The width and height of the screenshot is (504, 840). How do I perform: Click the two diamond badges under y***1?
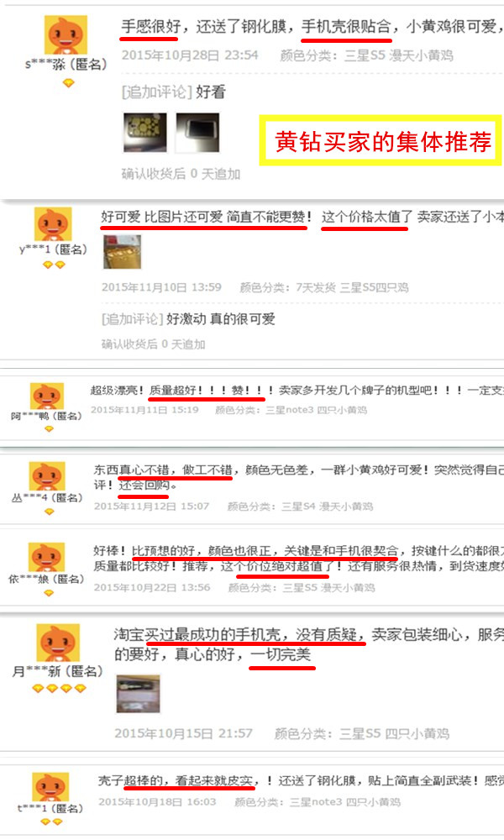tap(54, 265)
